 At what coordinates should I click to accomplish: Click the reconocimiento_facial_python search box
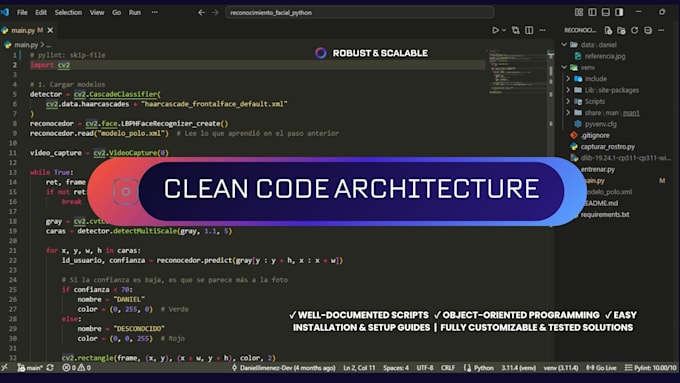[x=360, y=12]
